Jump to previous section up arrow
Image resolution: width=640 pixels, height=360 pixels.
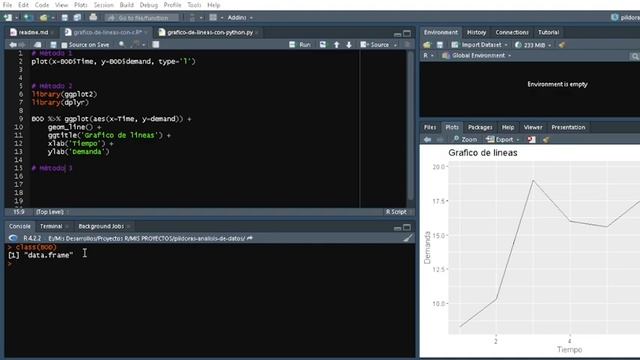pyautogui.click(x=336, y=45)
